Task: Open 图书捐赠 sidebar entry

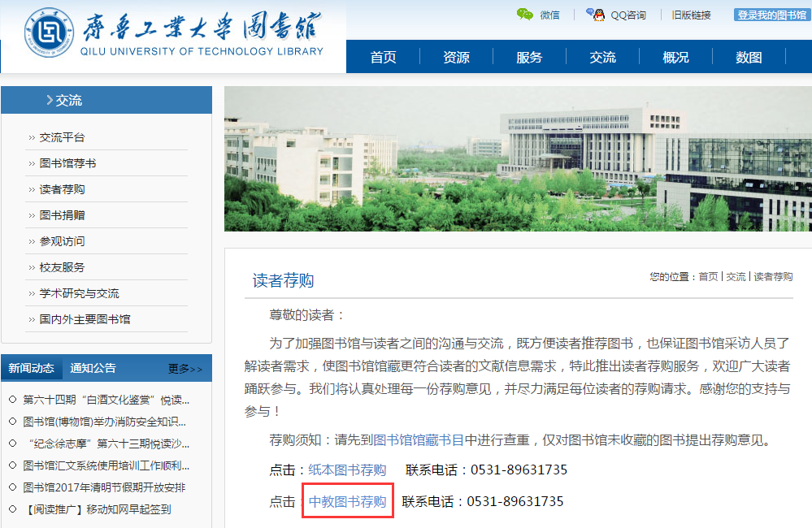Action: click(x=62, y=215)
